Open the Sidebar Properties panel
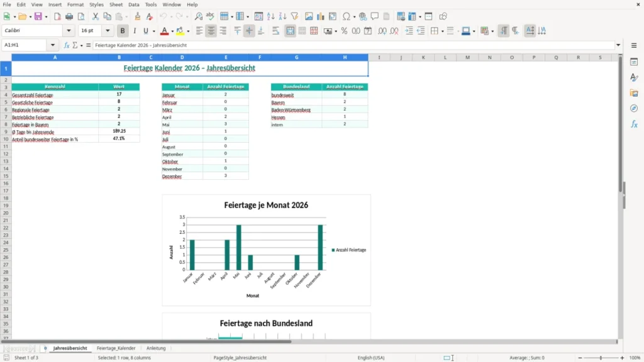 [x=634, y=62]
